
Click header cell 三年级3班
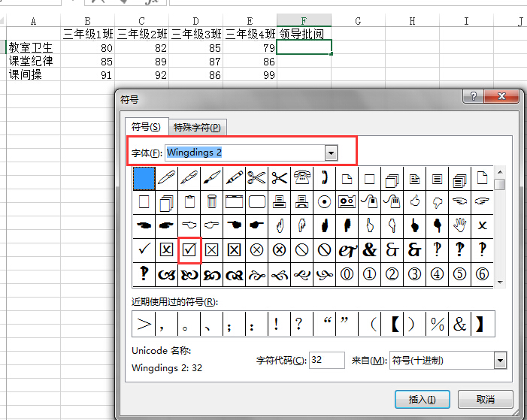pos(196,34)
